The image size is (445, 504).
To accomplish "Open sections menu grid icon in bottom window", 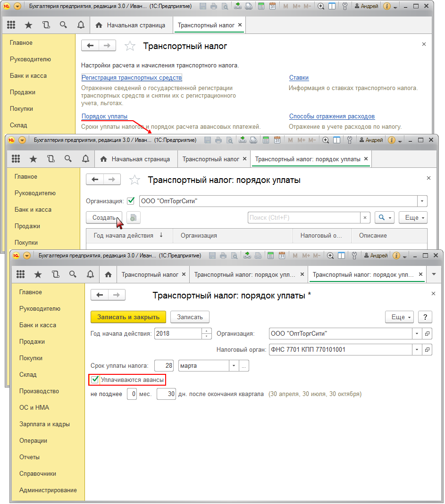I will coord(21,274).
